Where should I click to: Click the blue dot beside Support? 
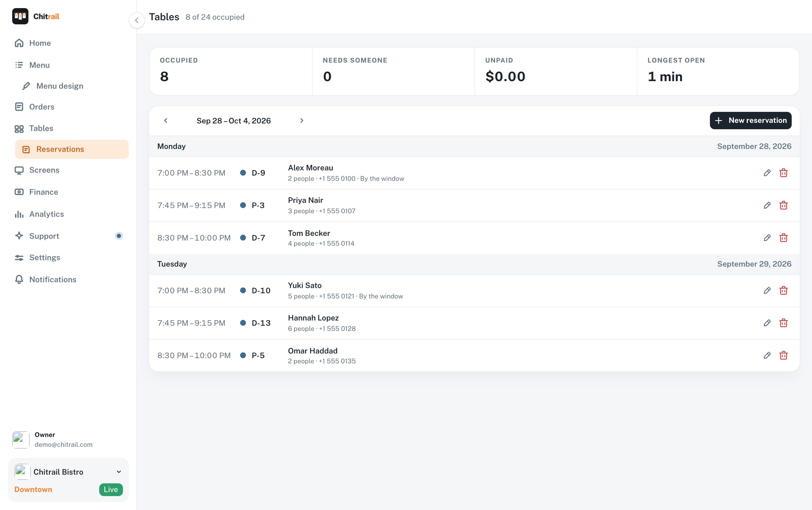pyautogui.click(x=119, y=236)
